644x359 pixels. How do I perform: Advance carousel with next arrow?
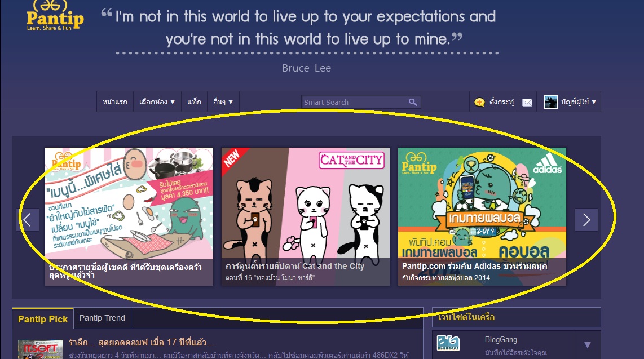pos(586,220)
